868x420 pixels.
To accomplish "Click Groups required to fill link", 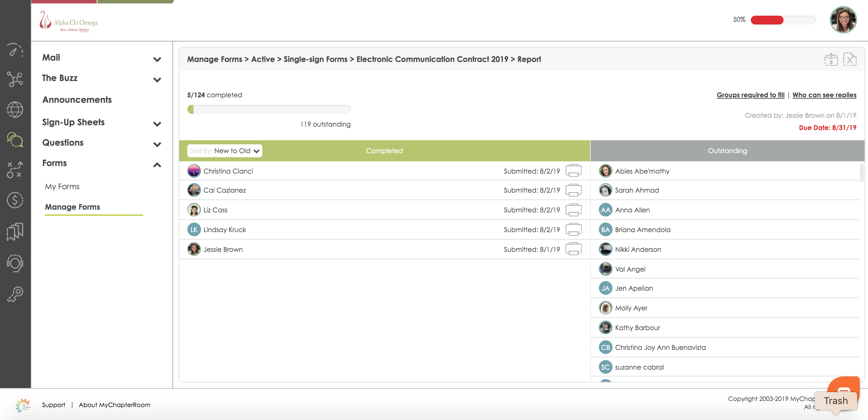I will pyautogui.click(x=750, y=95).
